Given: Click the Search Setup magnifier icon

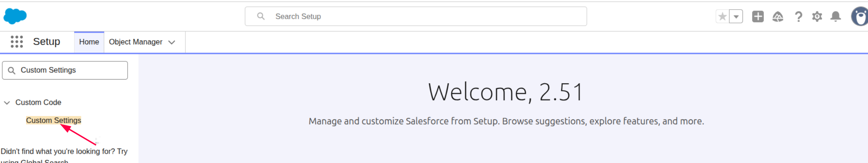Looking at the screenshot, I should (261, 16).
